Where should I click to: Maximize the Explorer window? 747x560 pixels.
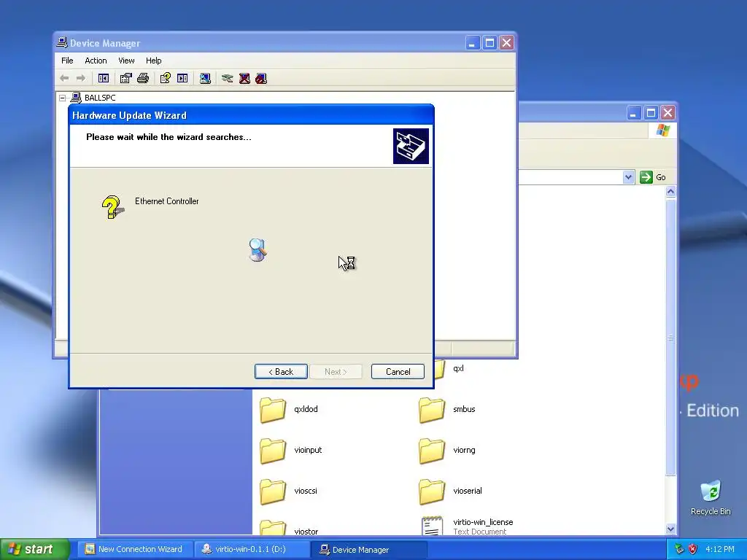pyautogui.click(x=651, y=113)
